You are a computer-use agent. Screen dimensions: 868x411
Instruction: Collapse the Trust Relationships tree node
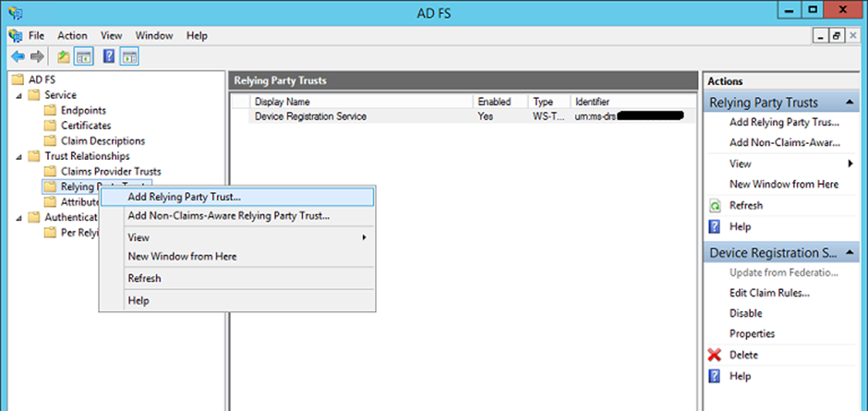[20, 157]
